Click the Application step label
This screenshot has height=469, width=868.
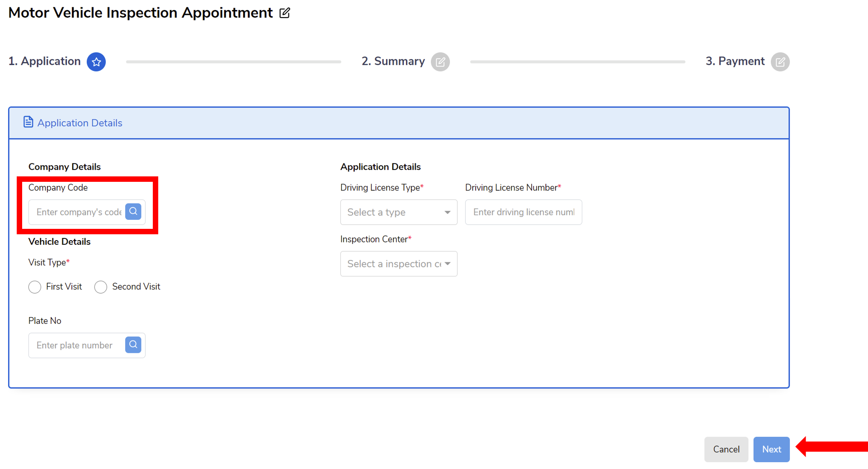(44, 62)
